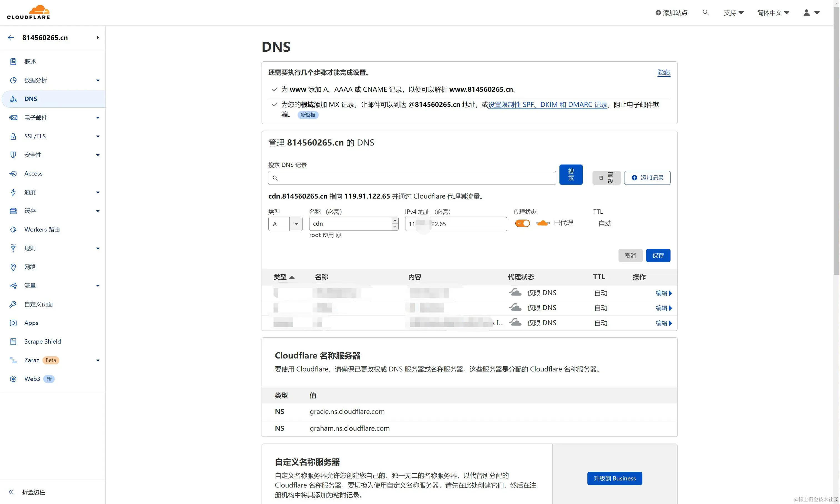
Task: Open the Workers 路由 sidebar item
Action: pyautogui.click(x=42, y=230)
